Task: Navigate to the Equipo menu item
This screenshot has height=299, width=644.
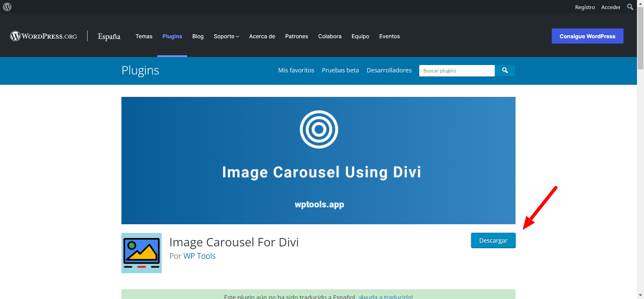Action: click(x=360, y=36)
